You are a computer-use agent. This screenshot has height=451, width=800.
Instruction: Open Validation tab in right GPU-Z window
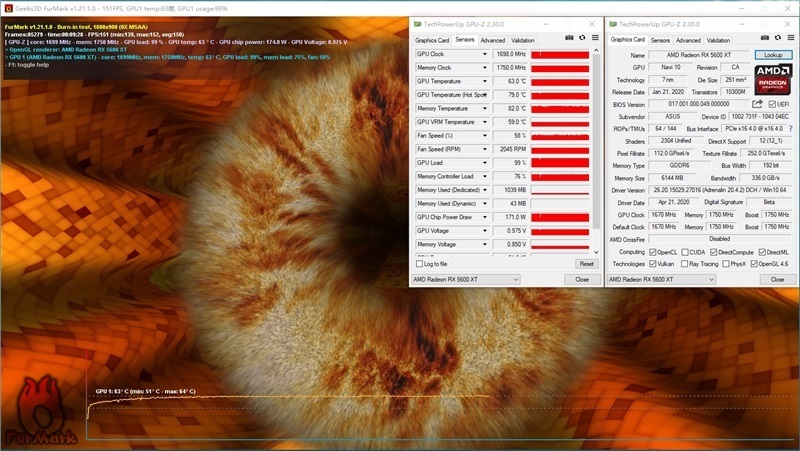point(718,40)
